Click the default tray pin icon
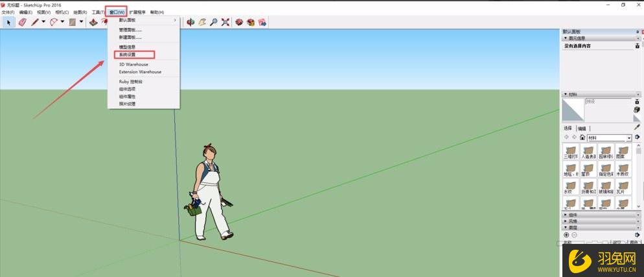Viewport: 644px width, 277px height. tap(638, 32)
